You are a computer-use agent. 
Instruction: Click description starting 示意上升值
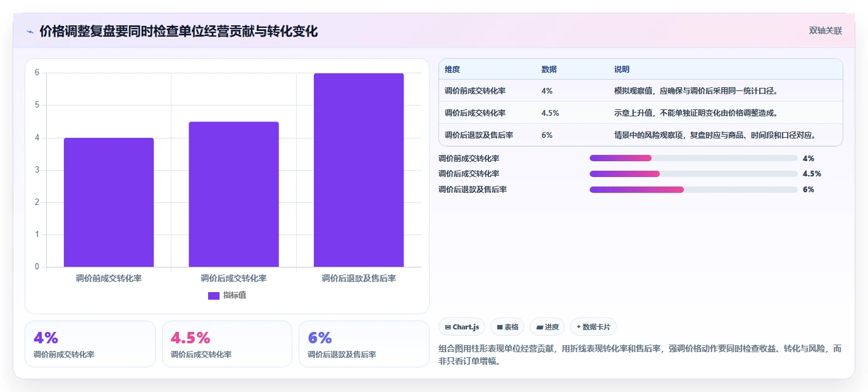point(696,113)
